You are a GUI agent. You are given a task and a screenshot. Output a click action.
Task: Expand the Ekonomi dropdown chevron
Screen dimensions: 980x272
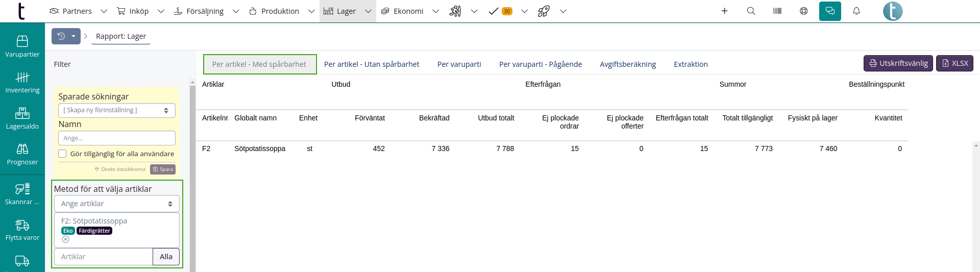pos(435,11)
